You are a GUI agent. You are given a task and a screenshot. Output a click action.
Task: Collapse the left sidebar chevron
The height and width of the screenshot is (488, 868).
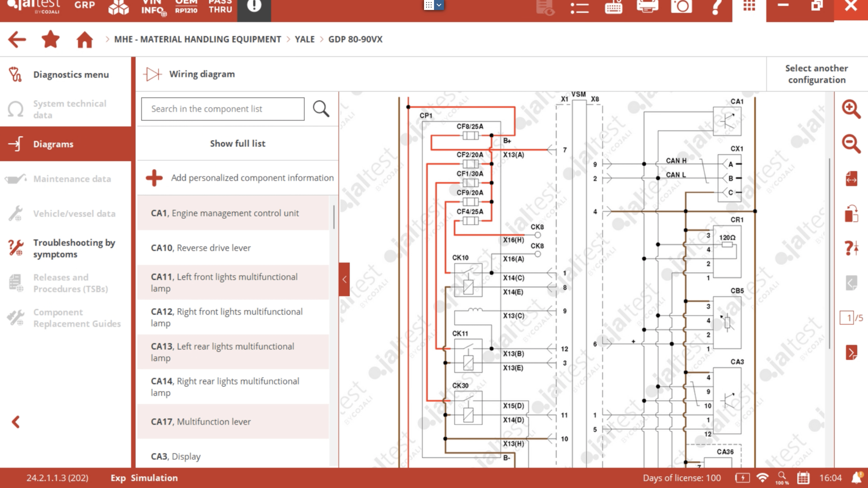click(x=16, y=422)
